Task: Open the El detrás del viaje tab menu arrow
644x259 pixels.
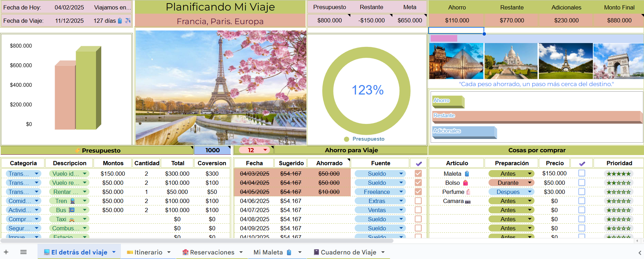Action: pyautogui.click(x=114, y=252)
